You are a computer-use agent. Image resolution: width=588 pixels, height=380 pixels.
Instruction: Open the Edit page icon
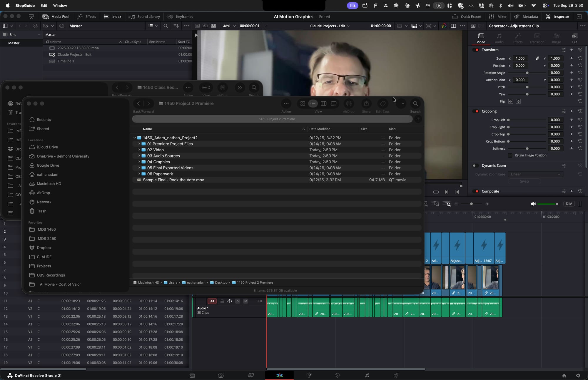[x=279, y=375]
